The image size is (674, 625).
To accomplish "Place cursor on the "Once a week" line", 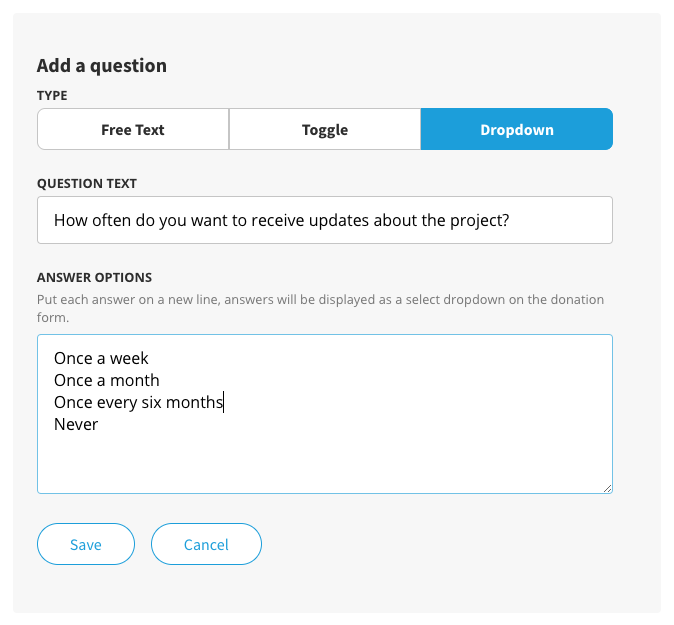I will [101, 358].
